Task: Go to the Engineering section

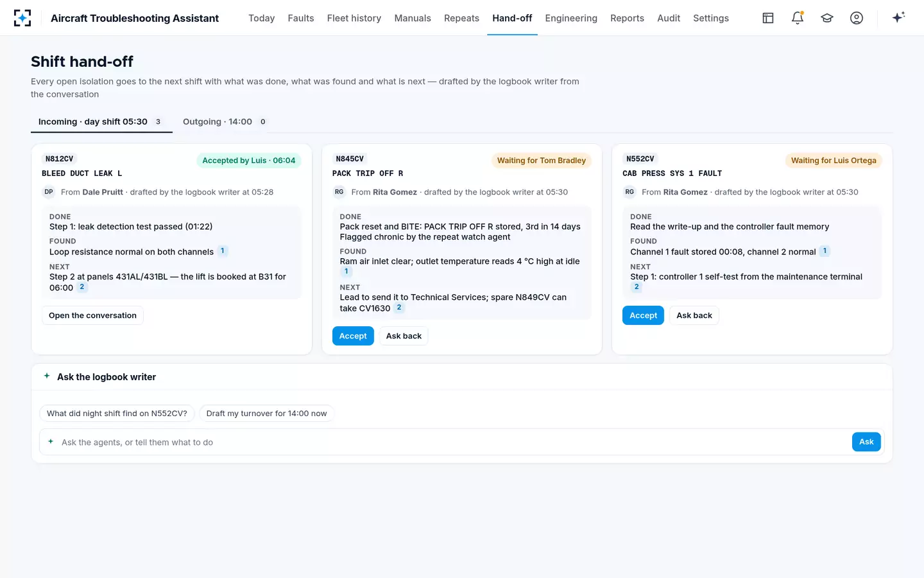Action: [x=571, y=18]
